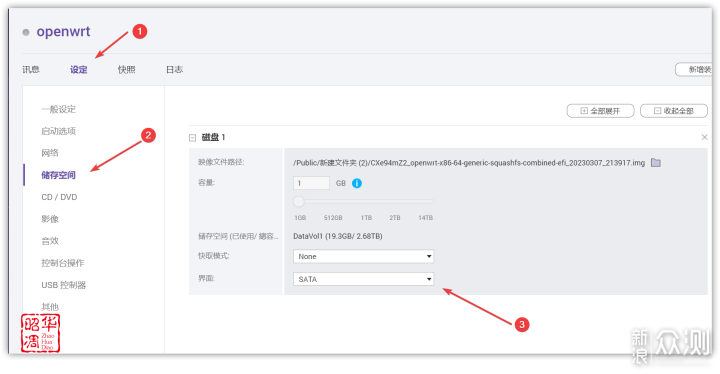
Task: Remove Disk 1 with the X icon
Action: pos(704,137)
